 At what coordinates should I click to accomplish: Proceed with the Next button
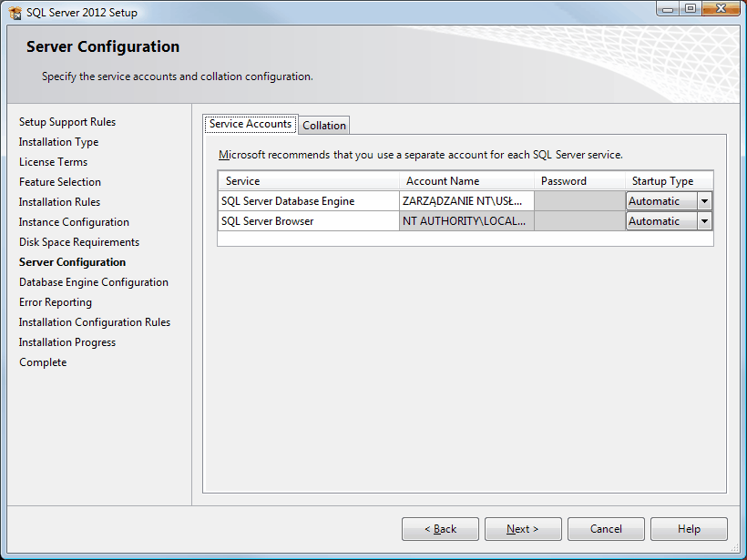(523, 529)
